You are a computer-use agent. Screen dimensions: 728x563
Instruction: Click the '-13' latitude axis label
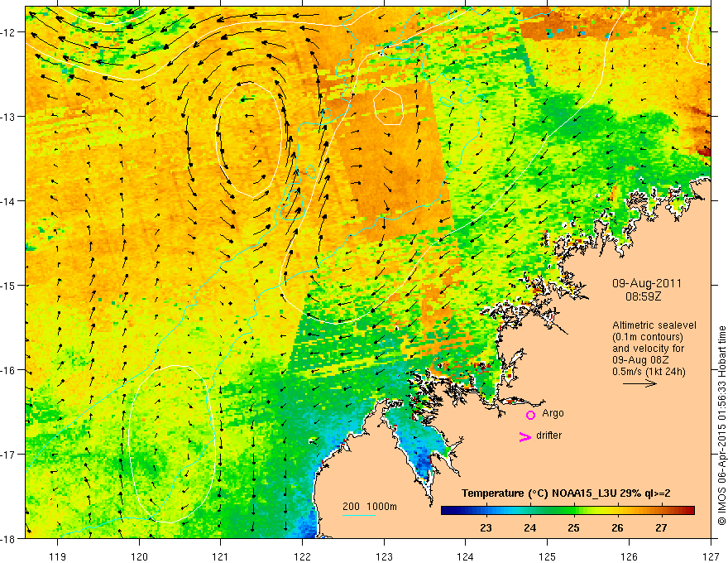(9, 117)
